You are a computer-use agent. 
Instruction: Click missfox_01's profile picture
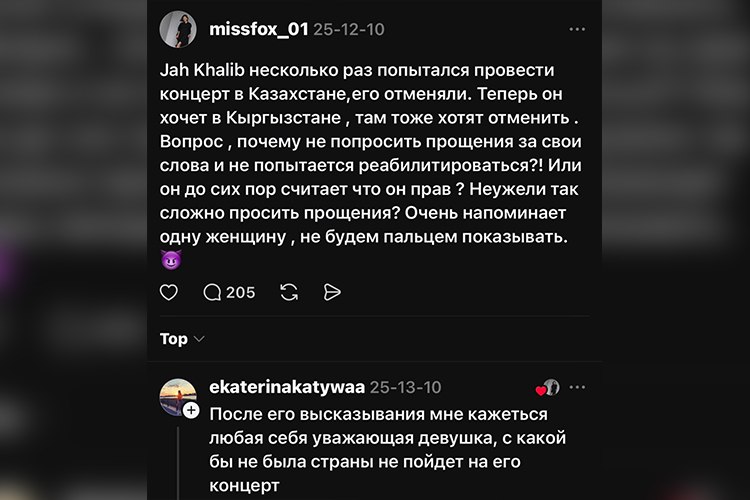tap(178, 29)
